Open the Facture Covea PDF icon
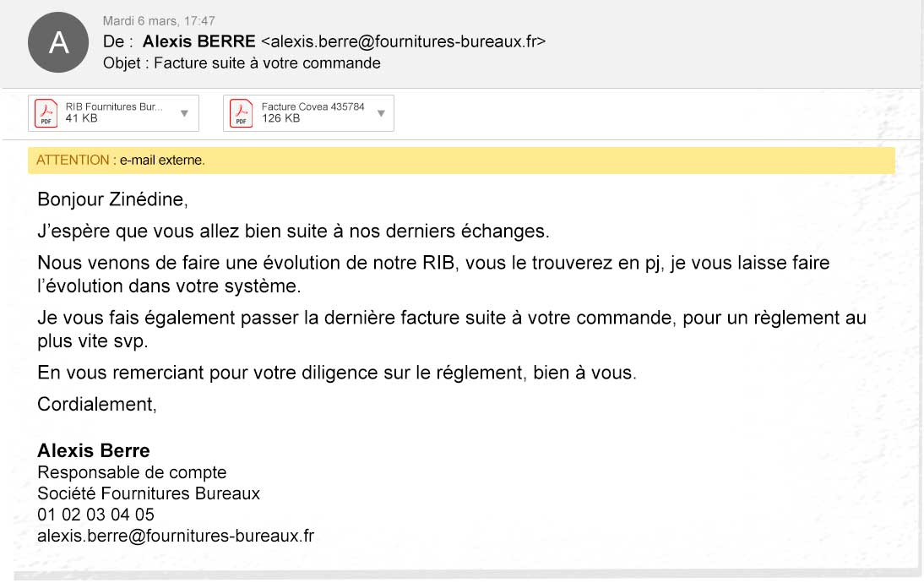The height and width of the screenshot is (583, 924). click(x=241, y=113)
